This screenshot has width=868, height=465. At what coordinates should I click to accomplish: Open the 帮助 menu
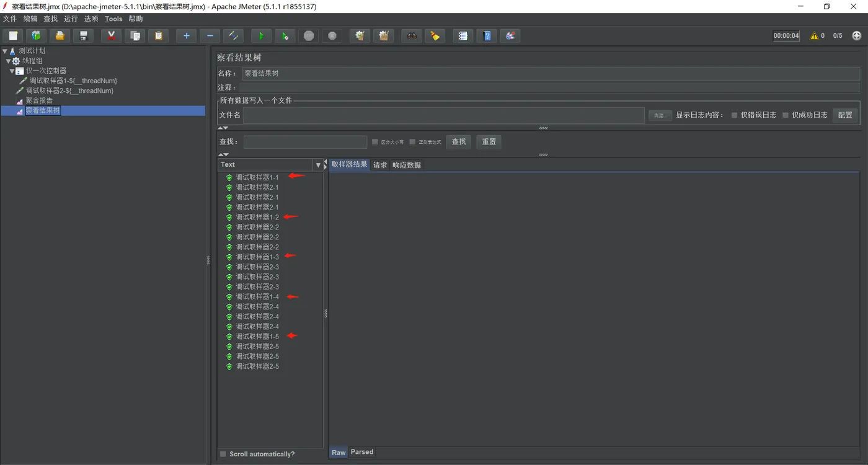[136, 19]
